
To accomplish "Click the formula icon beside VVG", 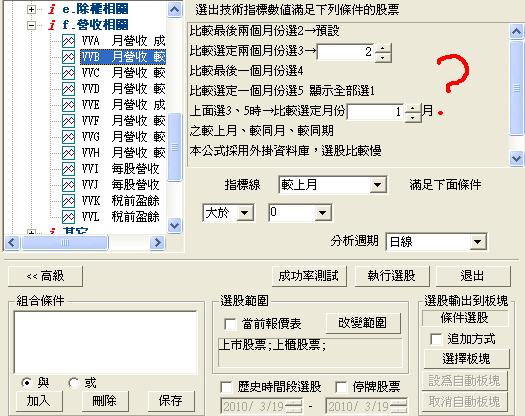I will (x=68, y=137).
